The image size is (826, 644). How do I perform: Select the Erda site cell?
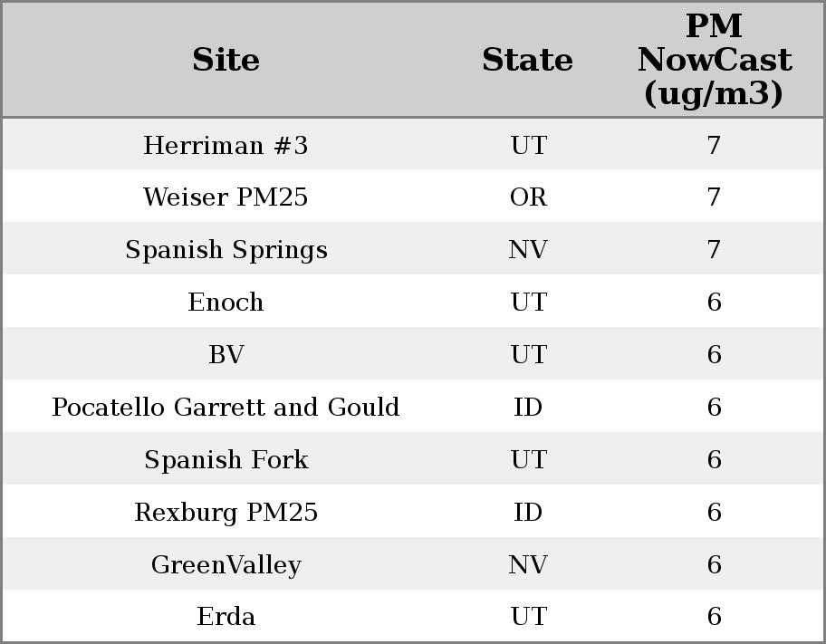click(x=226, y=617)
